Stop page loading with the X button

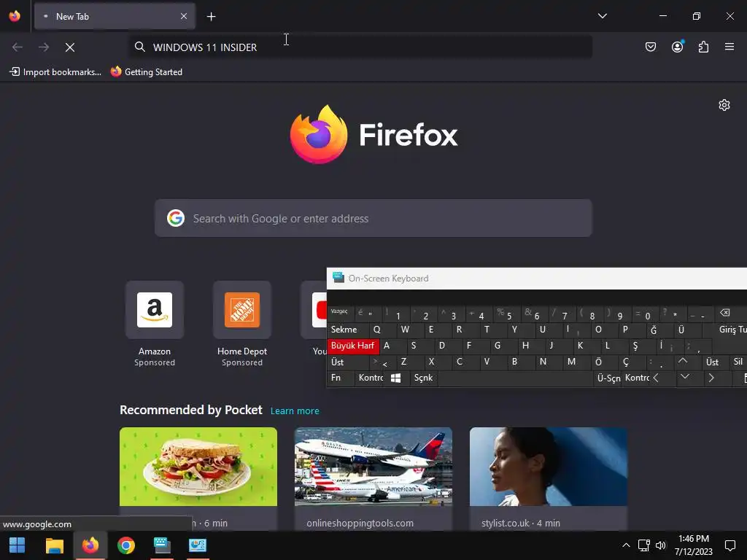[70, 47]
